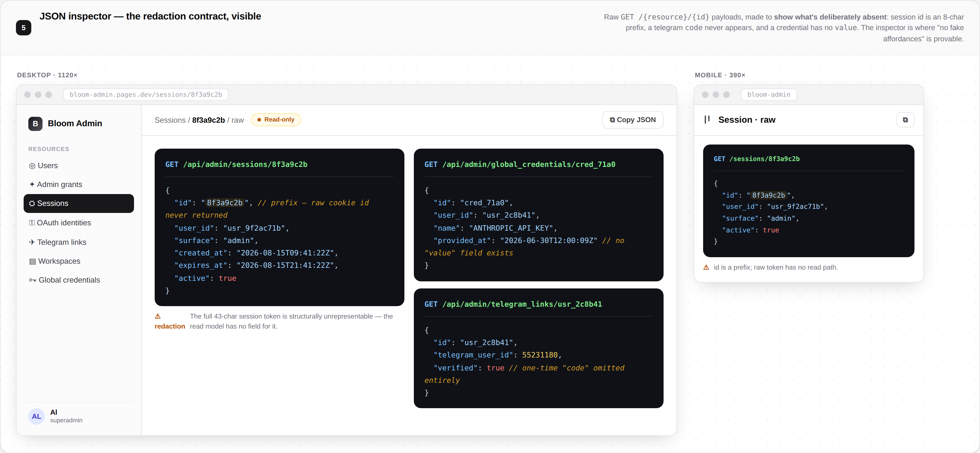Click the mobile bloom-admin address bar
The image size is (980, 453).
tap(768, 95)
